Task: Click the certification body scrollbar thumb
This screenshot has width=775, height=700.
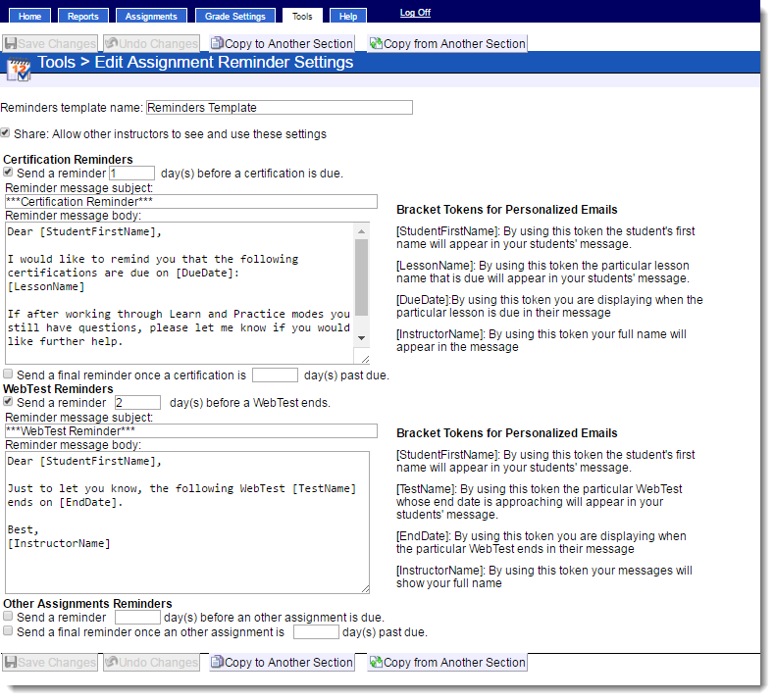Action: point(362,276)
